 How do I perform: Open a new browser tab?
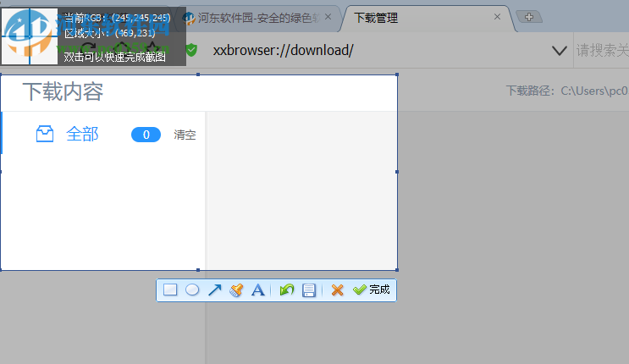click(529, 17)
